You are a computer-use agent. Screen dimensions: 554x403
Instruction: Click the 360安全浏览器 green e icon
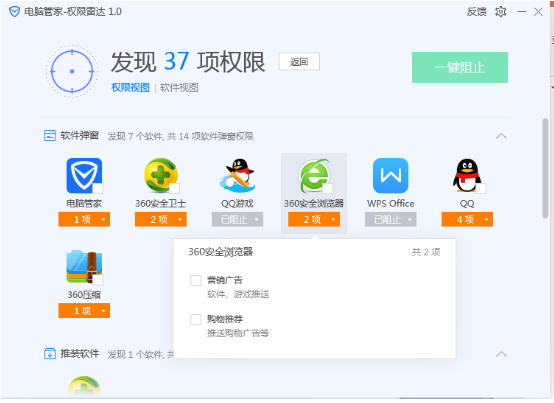click(x=314, y=176)
